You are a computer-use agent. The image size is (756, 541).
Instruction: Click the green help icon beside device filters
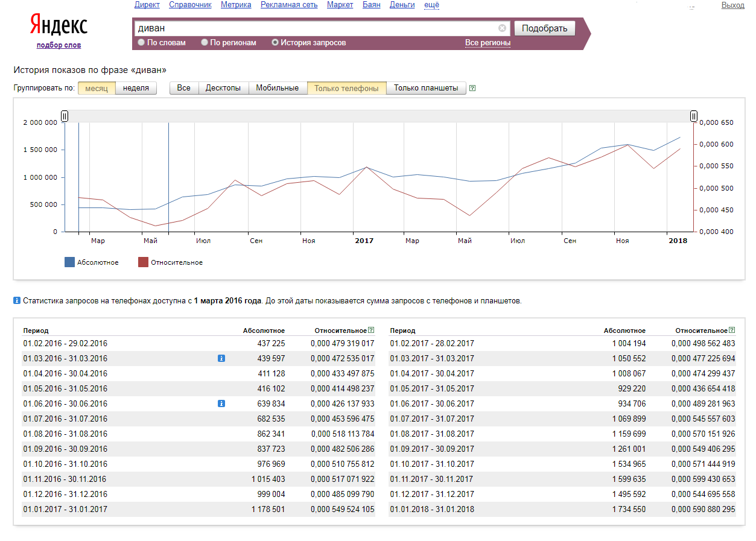(x=472, y=88)
